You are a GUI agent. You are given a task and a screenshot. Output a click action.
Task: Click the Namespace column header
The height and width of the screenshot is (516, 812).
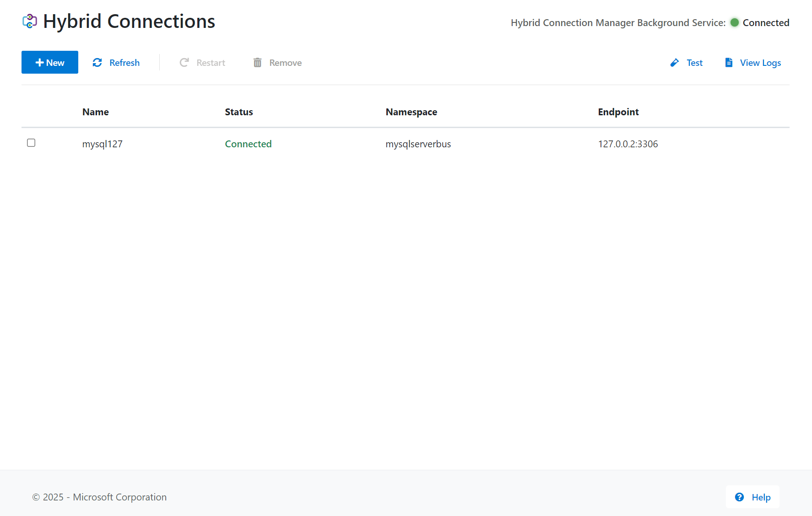411,112
